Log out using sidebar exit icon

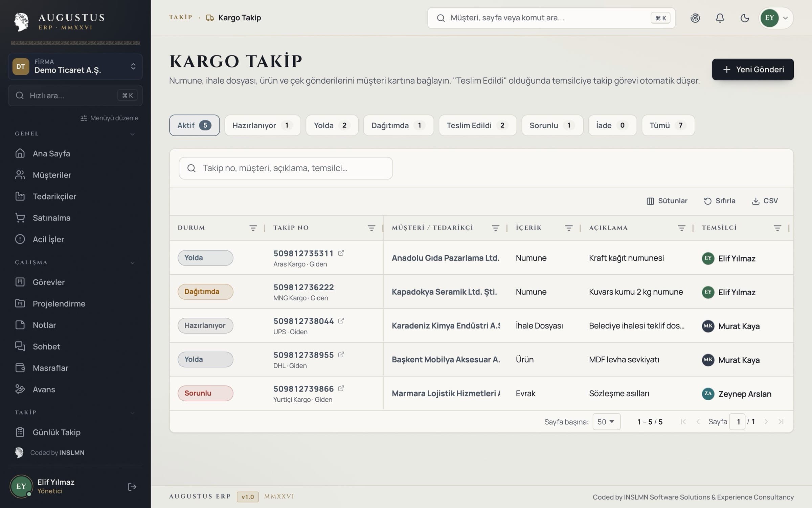point(132,487)
